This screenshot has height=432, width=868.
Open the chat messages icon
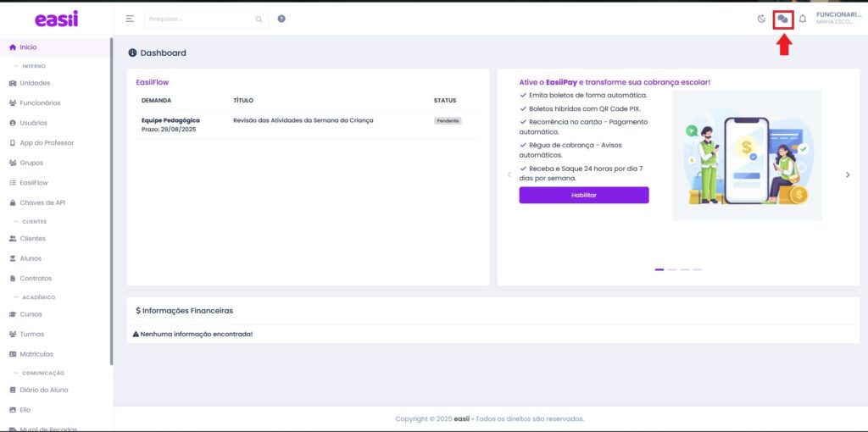tap(782, 19)
